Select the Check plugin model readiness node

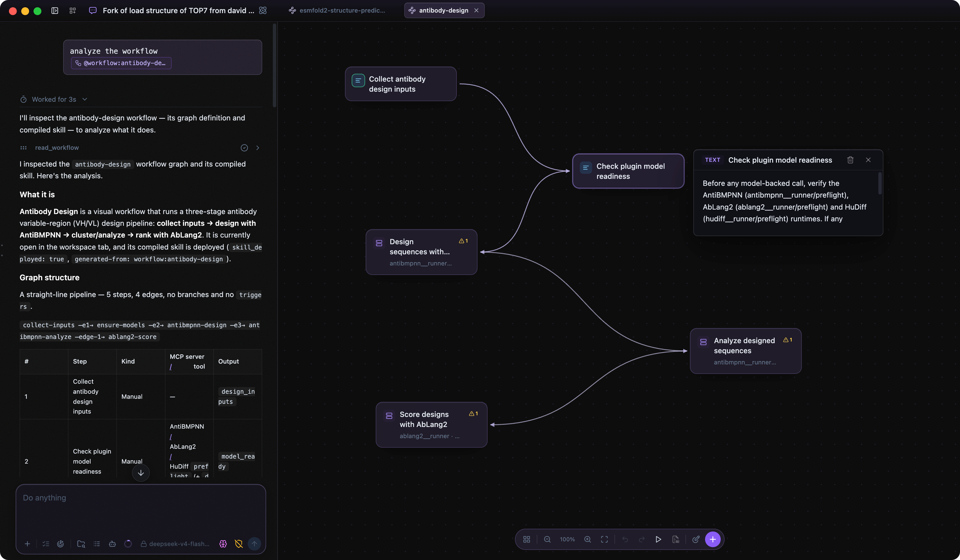coord(628,171)
